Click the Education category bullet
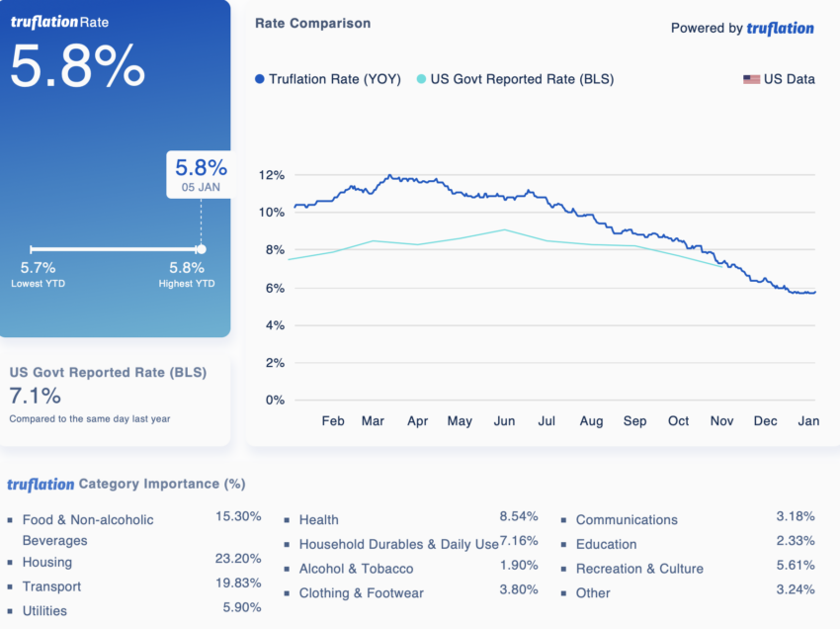This screenshot has width=840, height=629. (563, 544)
